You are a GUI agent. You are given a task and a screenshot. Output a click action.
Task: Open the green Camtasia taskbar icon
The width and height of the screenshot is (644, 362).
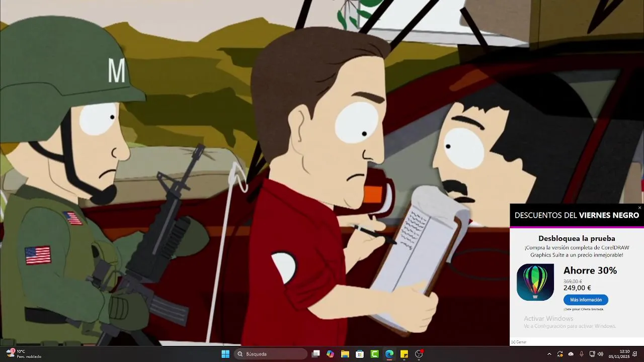point(374,354)
